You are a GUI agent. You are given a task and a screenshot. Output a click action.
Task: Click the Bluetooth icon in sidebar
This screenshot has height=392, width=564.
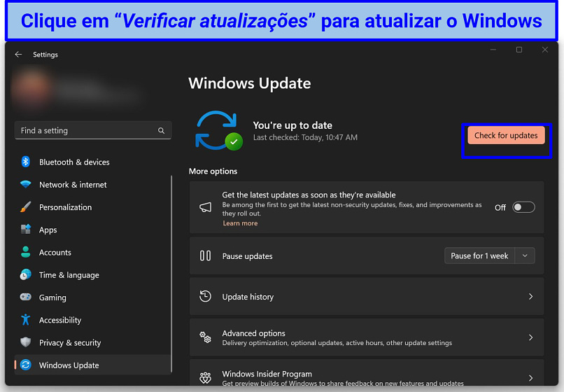click(x=25, y=162)
